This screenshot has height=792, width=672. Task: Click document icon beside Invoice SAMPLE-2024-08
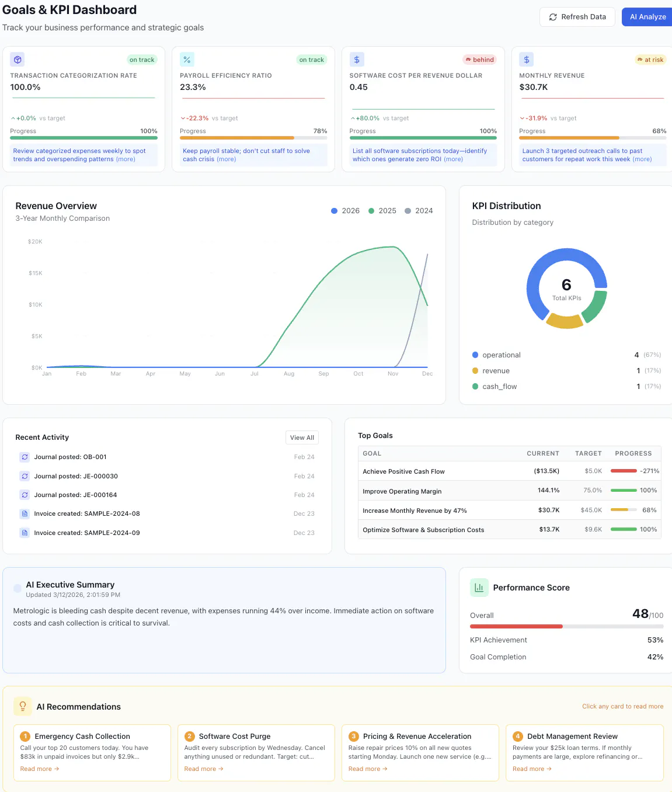(25, 514)
